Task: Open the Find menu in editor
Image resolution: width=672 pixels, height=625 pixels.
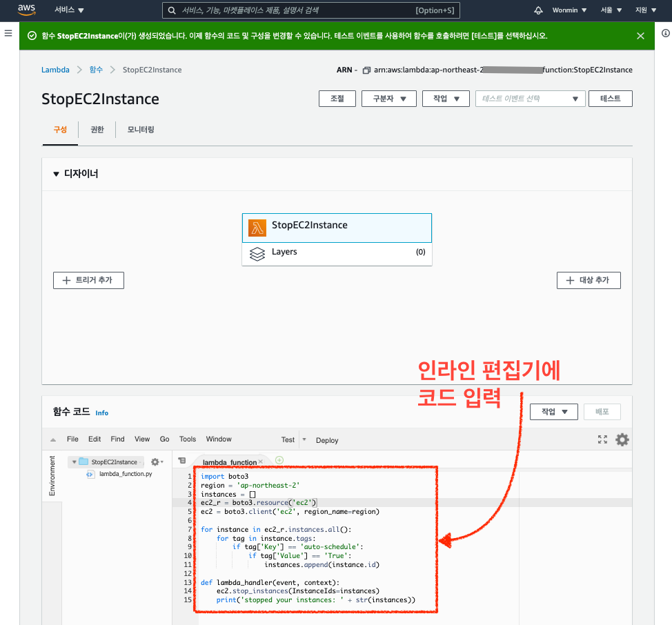Action: pyautogui.click(x=117, y=439)
